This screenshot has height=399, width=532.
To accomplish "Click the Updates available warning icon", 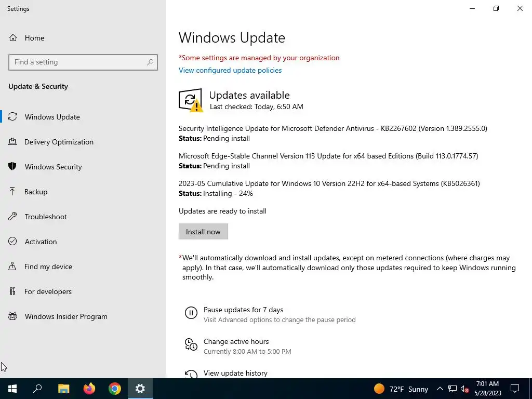I will tap(191, 100).
